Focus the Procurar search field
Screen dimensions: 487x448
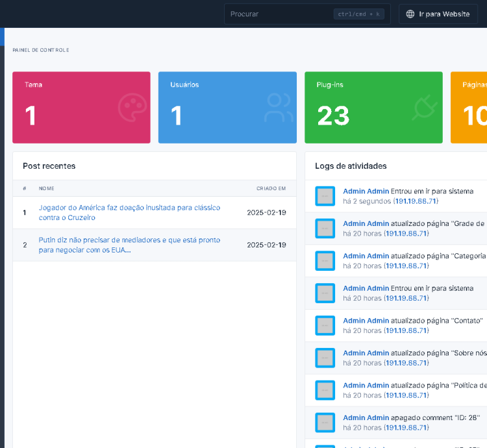279,14
